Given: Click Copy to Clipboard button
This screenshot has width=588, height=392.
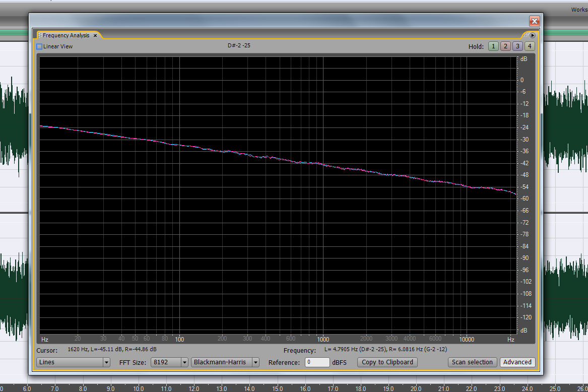Looking at the screenshot, I should click(x=387, y=362).
